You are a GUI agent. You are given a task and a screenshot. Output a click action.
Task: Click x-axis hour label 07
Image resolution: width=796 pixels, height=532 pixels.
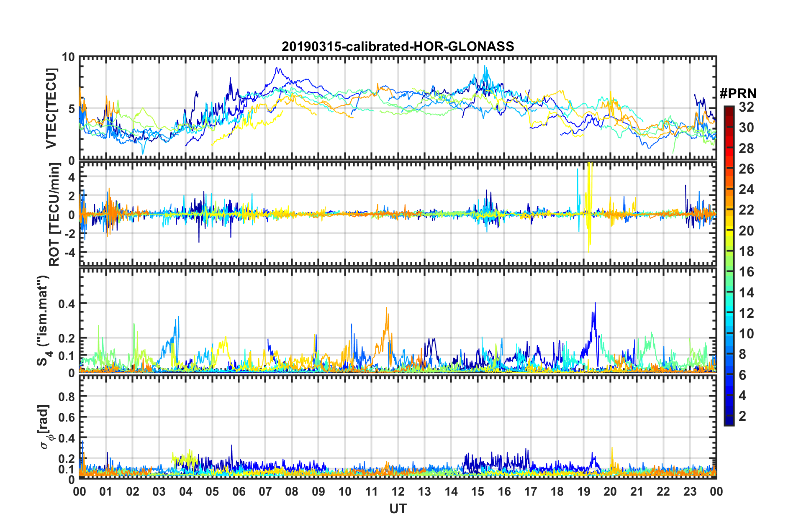(265, 491)
